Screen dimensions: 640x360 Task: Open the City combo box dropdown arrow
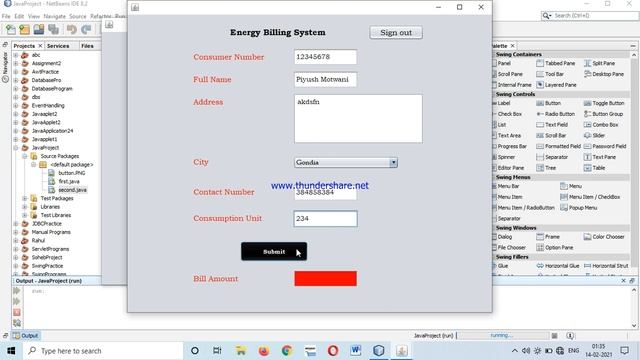tap(393, 162)
